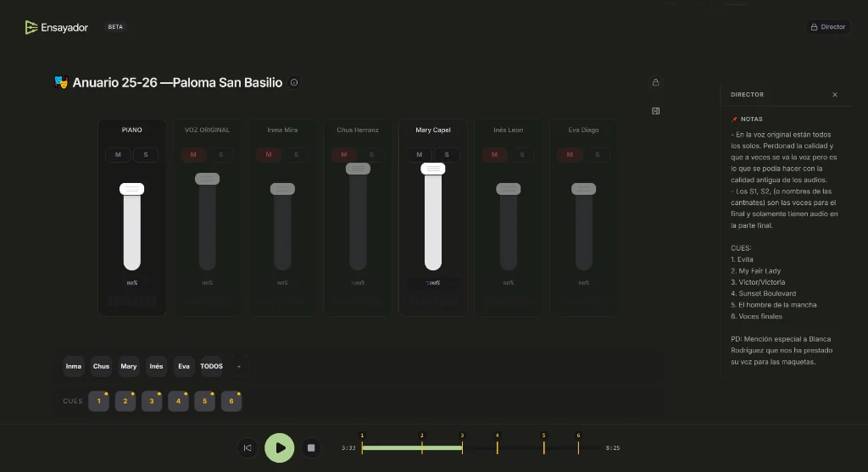This screenshot has height=472, width=868.
Task: Click the NOTAS heading in Director panel
Action: 751,119
